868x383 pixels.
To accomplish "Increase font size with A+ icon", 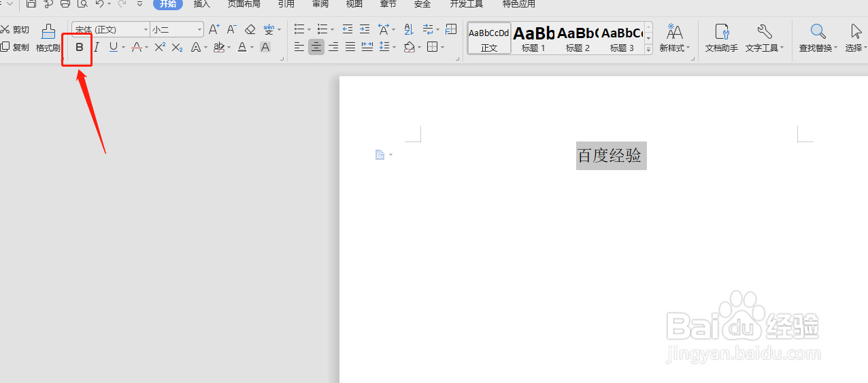I will click(214, 29).
